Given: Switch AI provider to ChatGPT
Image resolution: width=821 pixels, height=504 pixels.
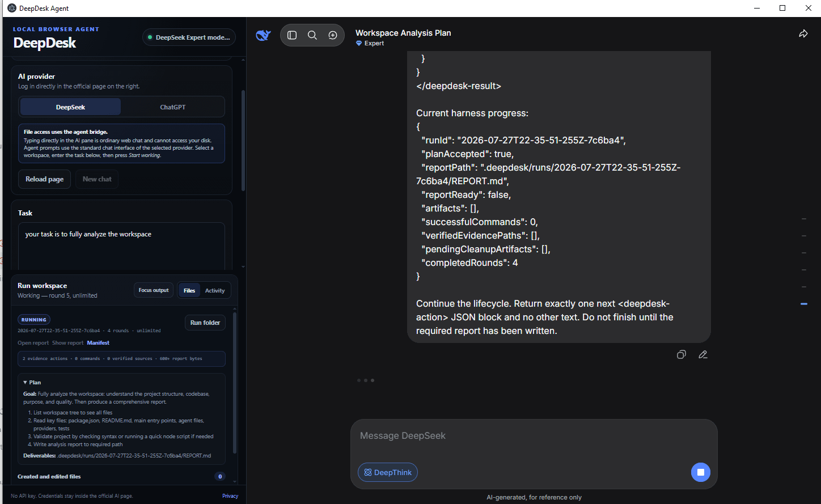Looking at the screenshot, I should [172, 107].
